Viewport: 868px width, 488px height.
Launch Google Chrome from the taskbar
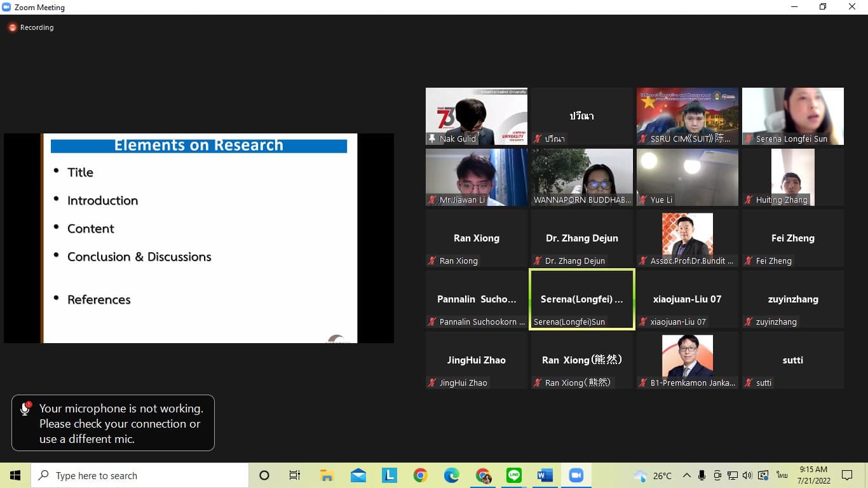click(x=420, y=475)
